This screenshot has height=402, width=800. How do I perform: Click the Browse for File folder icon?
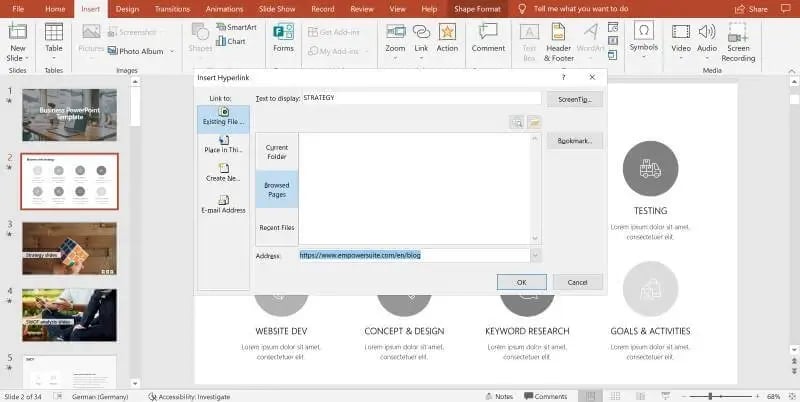pyautogui.click(x=534, y=122)
